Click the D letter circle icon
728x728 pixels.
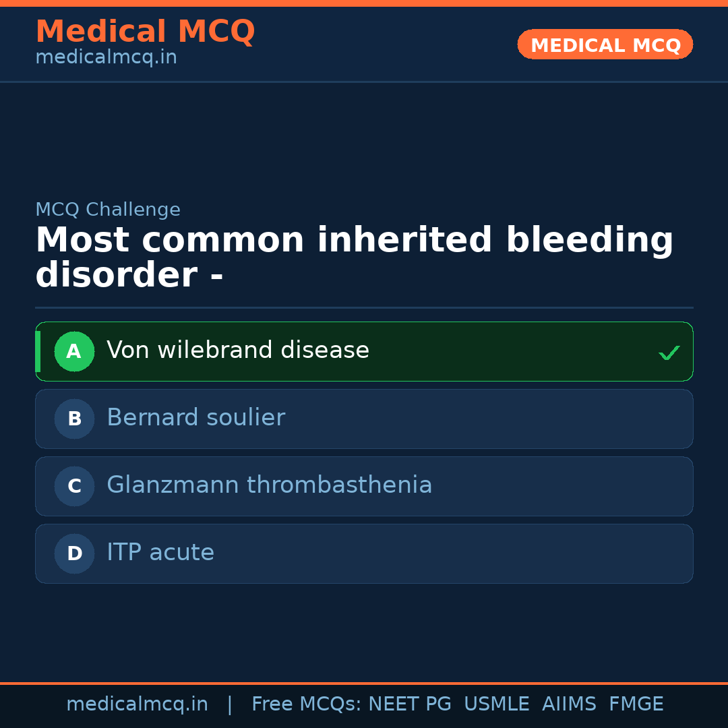click(x=74, y=553)
